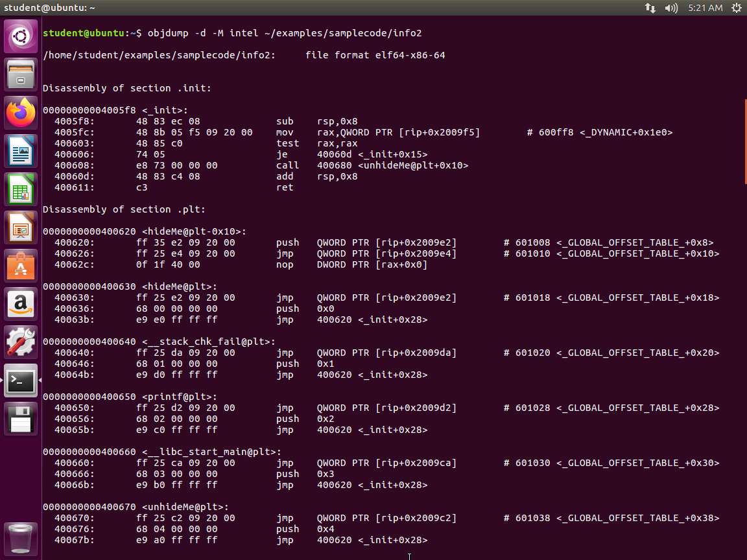747x560 pixels.
Task: Launch the Files file manager
Action: click(x=21, y=75)
